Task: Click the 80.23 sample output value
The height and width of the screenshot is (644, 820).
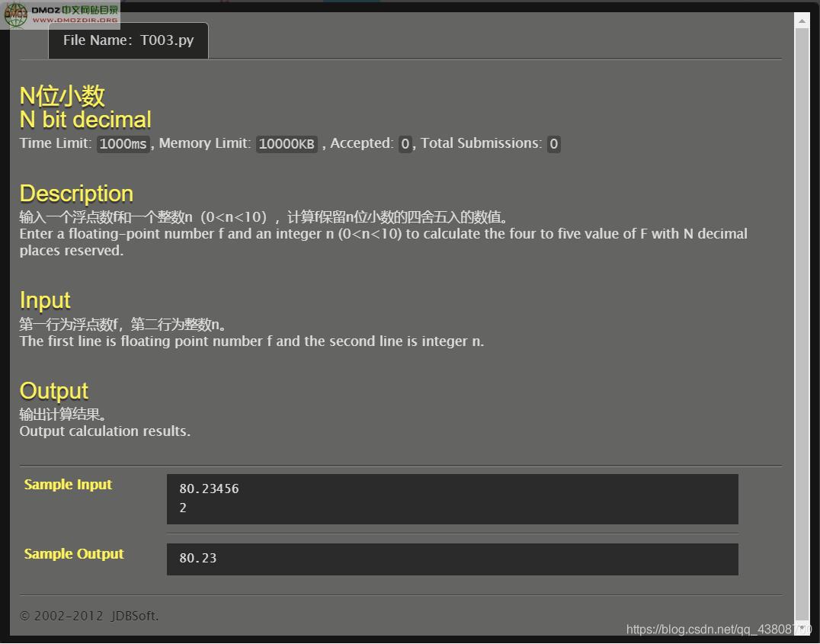Action: pos(197,558)
